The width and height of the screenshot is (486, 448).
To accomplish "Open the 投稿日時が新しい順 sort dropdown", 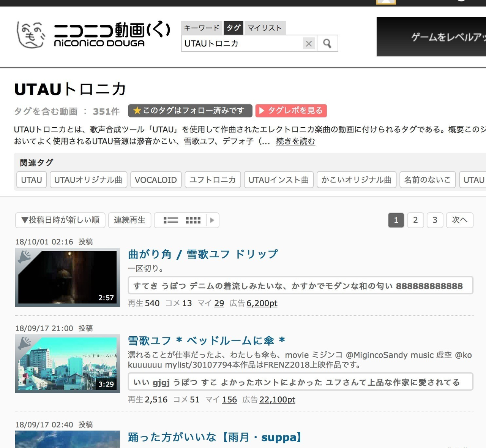I will click(x=60, y=220).
